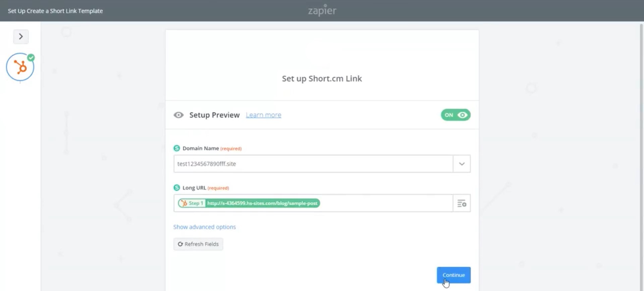Show advanced options
Screen dimensions: 644x291
point(204,227)
